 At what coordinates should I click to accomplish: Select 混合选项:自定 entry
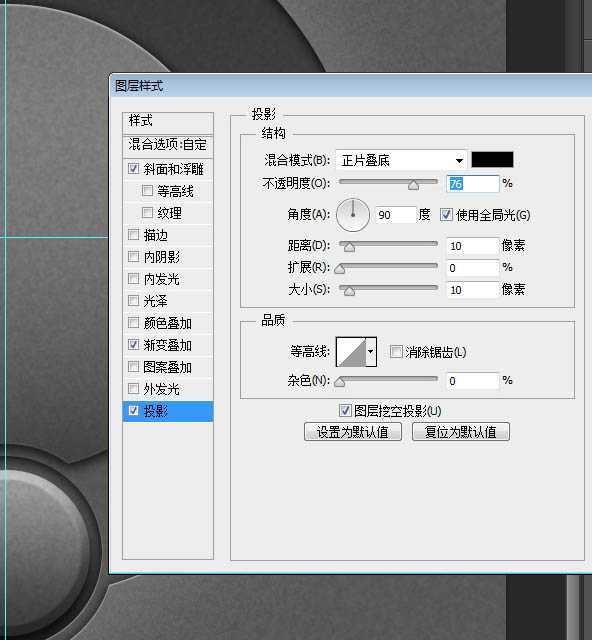tap(168, 145)
